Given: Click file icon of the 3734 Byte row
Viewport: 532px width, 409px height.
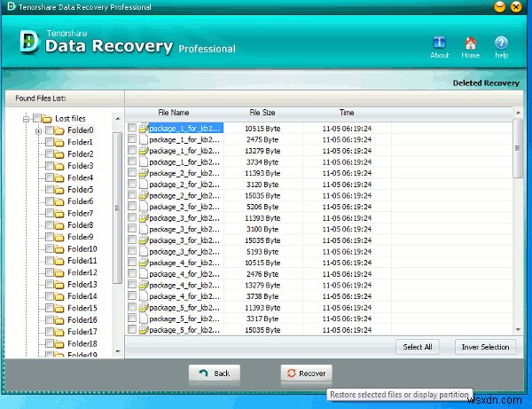Looking at the screenshot, I should tap(144, 161).
